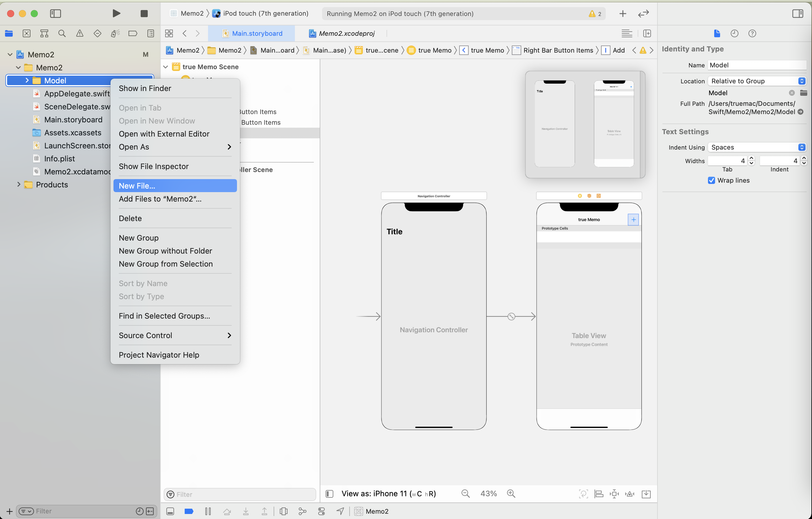Toggle the Wrap lines checkbox
The height and width of the screenshot is (519, 812).
point(712,180)
